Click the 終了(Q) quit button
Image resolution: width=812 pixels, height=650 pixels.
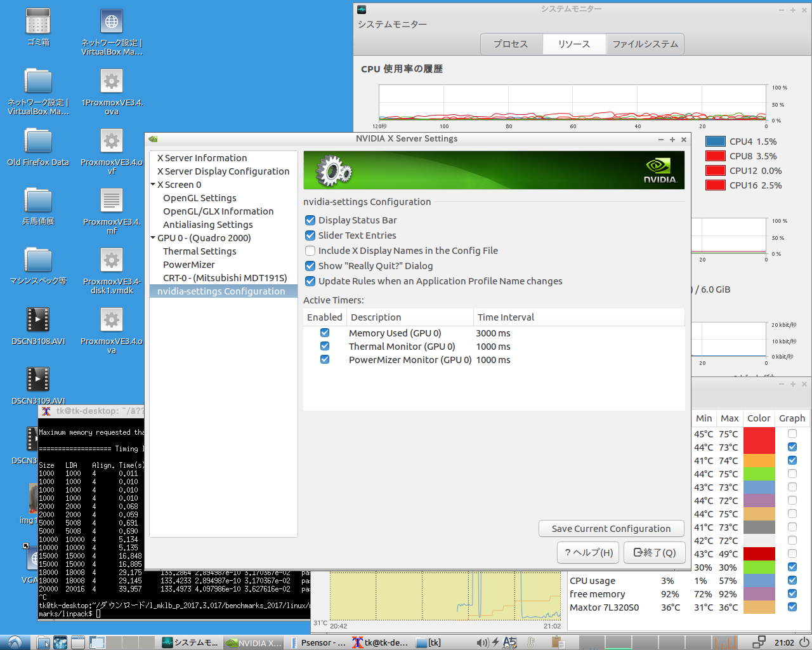(x=655, y=552)
